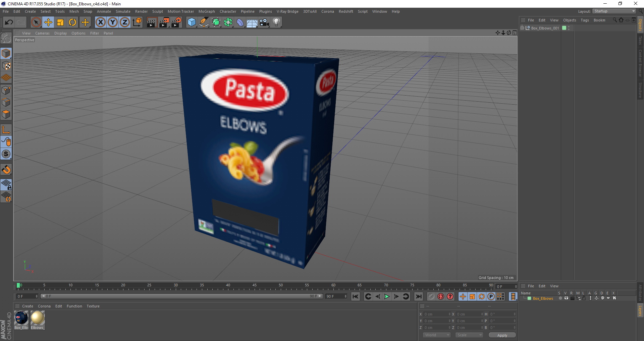Play the animation forward
The width and height of the screenshot is (644, 341).
click(x=387, y=296)
